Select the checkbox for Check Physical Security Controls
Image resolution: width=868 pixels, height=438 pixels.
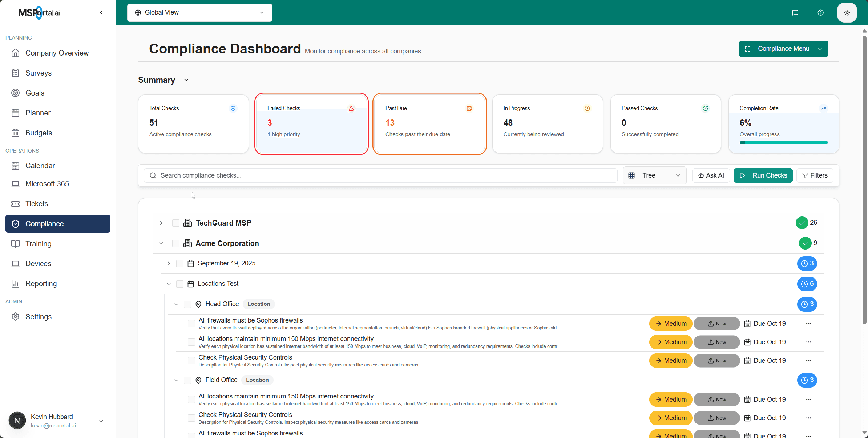(191, 361)
